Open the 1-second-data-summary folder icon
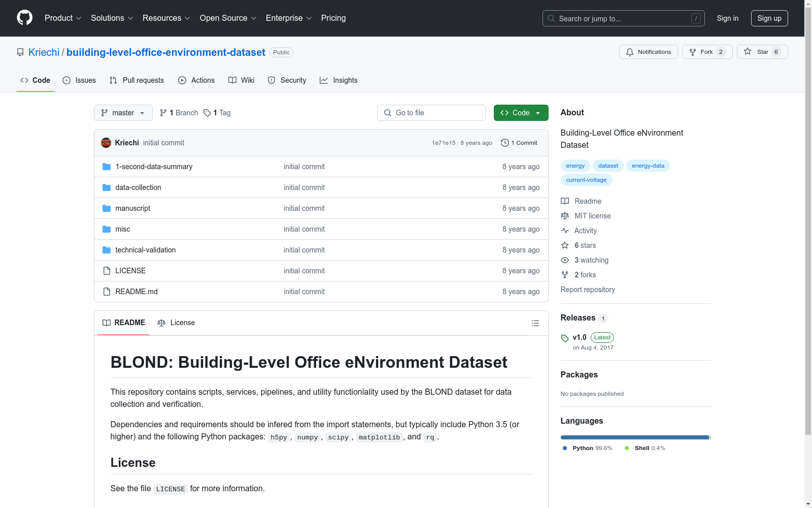Viewport: 812px width, 508px height. tap(107, 167)
